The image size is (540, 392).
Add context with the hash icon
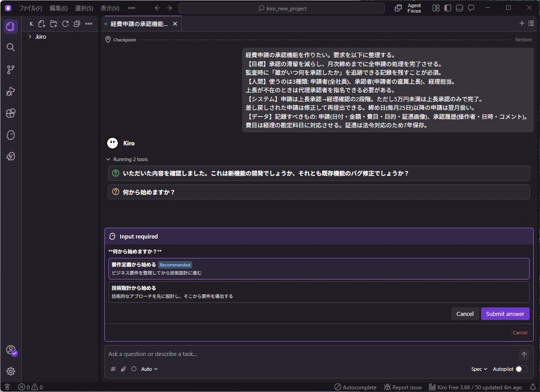113,369
